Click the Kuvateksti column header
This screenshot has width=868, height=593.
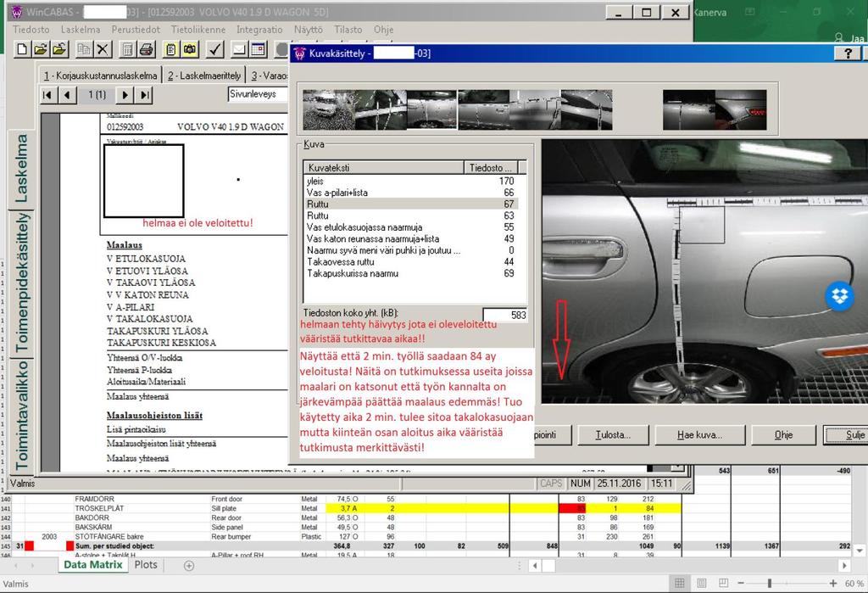pyautogui.click(x=383, y=167)
